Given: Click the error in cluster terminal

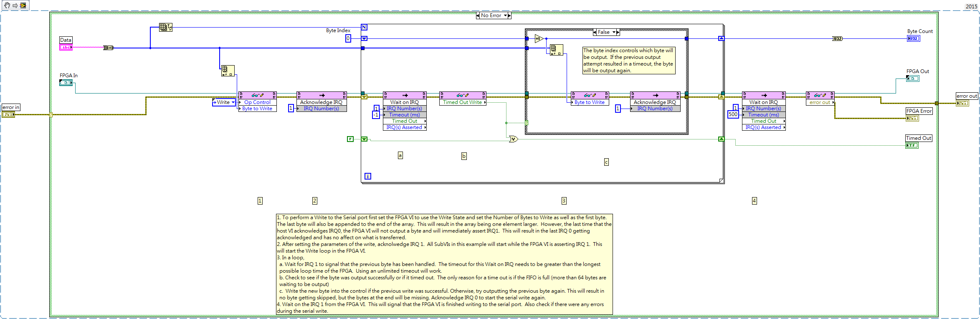Looking at the screenshot, I should (x=8, y=114).
